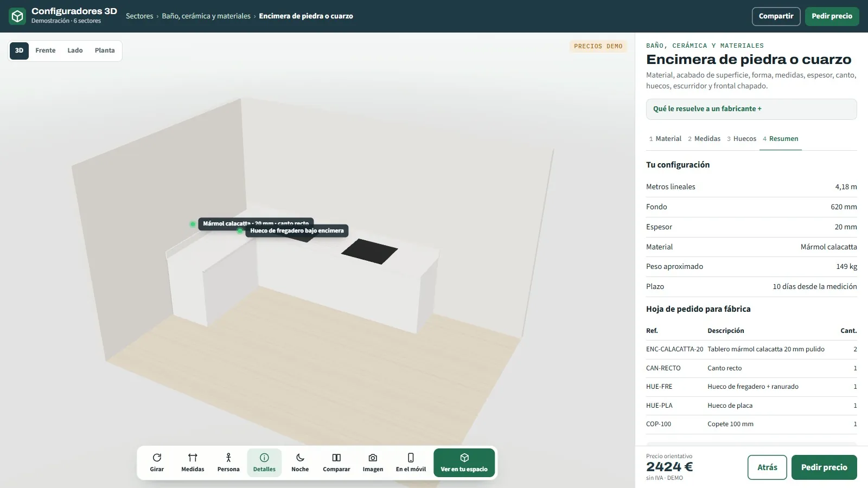The width and height of the screenshot is (868, 488).
Task: Click Pedir precio beside Atrás
Action: pos(824,467)
